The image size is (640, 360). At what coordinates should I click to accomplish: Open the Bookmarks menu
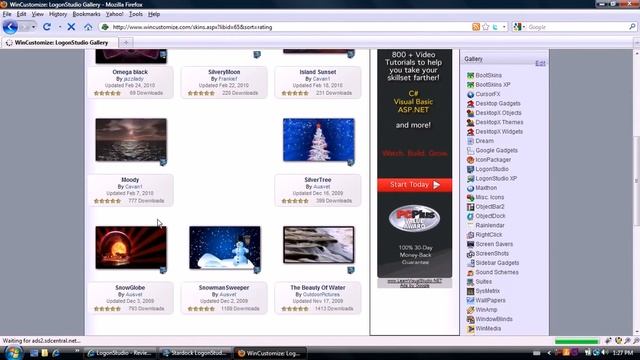86,14
